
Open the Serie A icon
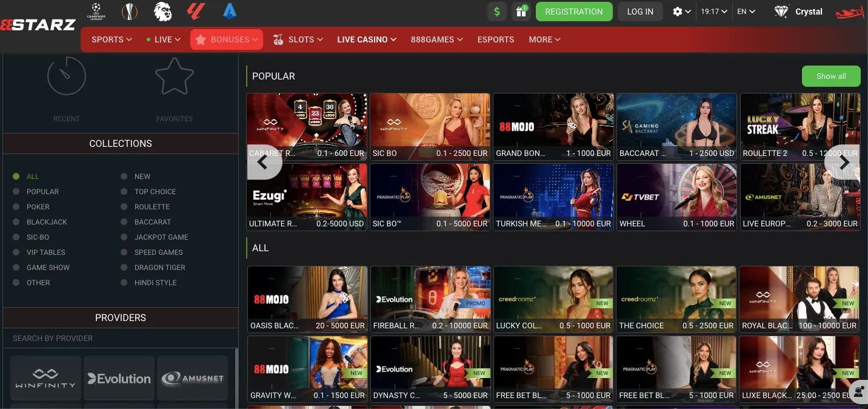coord(229,11)
